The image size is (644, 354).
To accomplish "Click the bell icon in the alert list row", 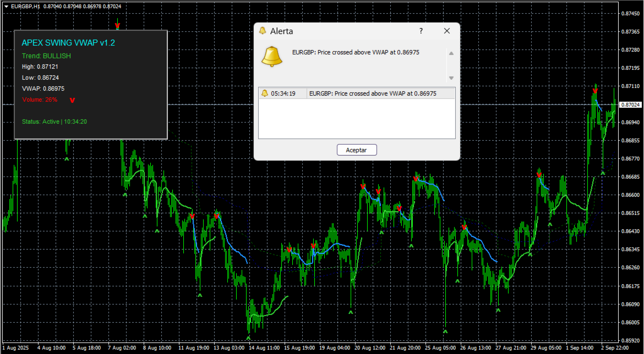I will coord(265,93).
